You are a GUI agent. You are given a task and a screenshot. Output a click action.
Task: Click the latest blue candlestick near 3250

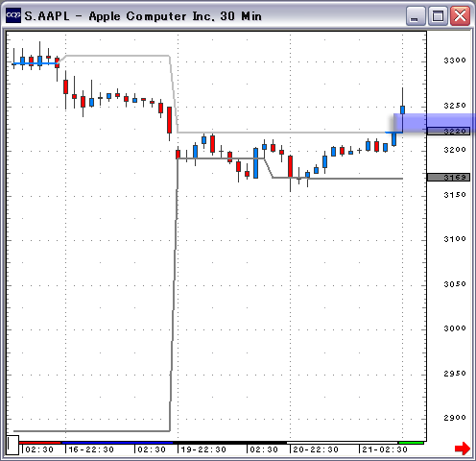click(x=402, y=109)
